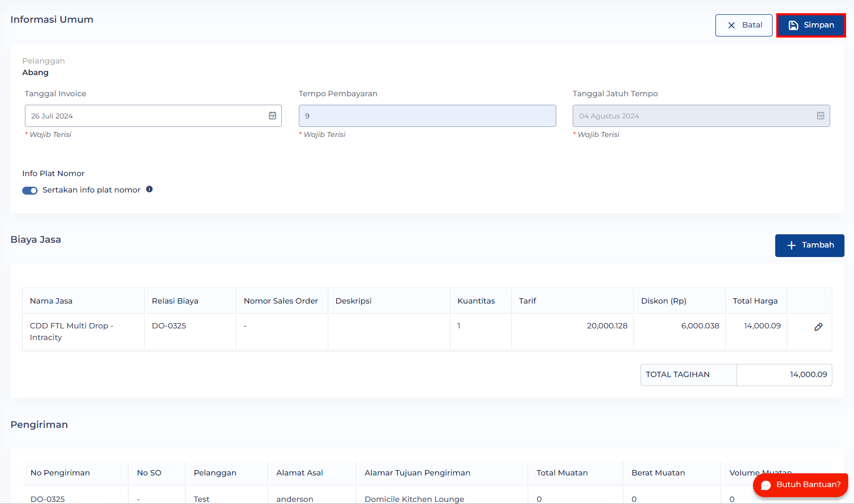854x504 pixels.
Task: Click the TOTAL TAGIHAN amount value
Action: pyautogui.click(x=808, y=374)
